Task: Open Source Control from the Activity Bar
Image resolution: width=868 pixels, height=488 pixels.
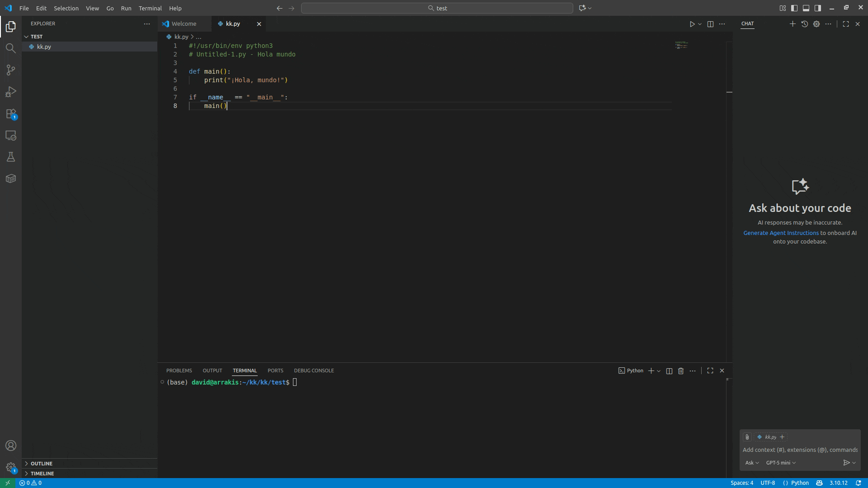Action: 11,70
